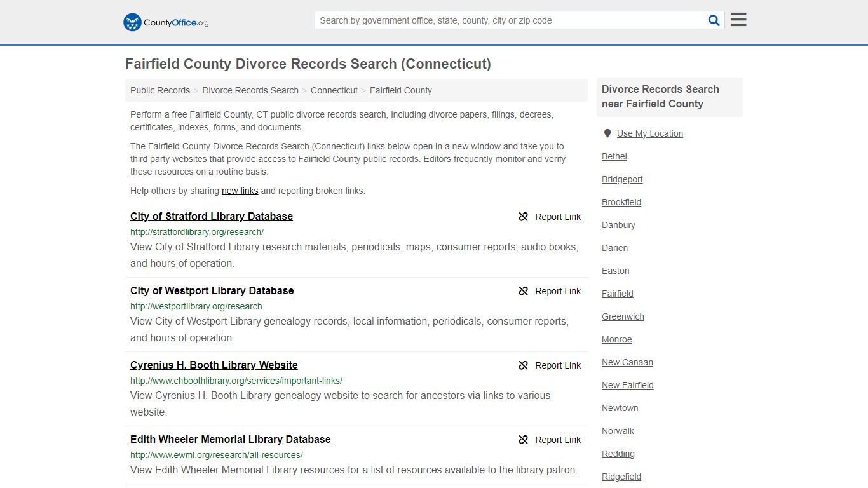This screenshot has height=488, width=868.
Task: Click the search magnifier icon
Action: point(714,20)
